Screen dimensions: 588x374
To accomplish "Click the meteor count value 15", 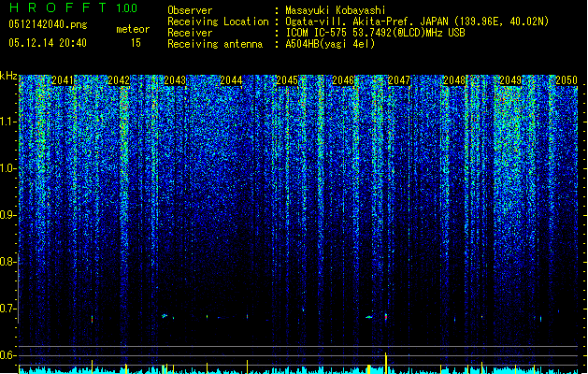I will coord(136,43).
